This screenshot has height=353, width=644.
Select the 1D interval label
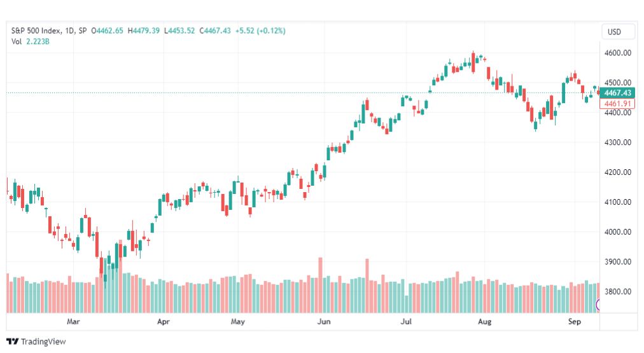pos(69,31)
